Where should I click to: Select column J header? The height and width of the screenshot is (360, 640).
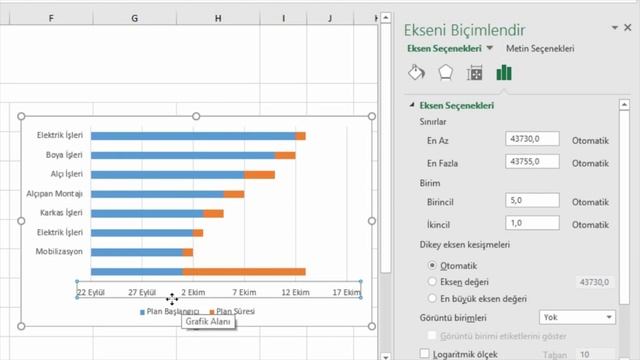coord(330,18)
